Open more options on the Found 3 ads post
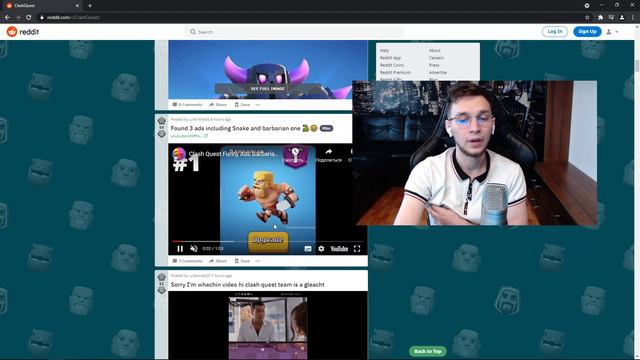 [258, 261]
